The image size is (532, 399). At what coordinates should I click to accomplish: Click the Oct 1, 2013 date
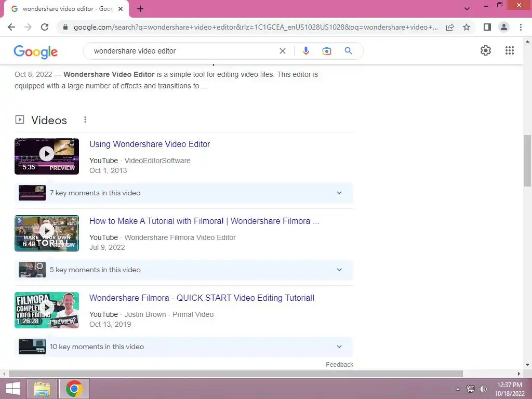pos(108,170)
